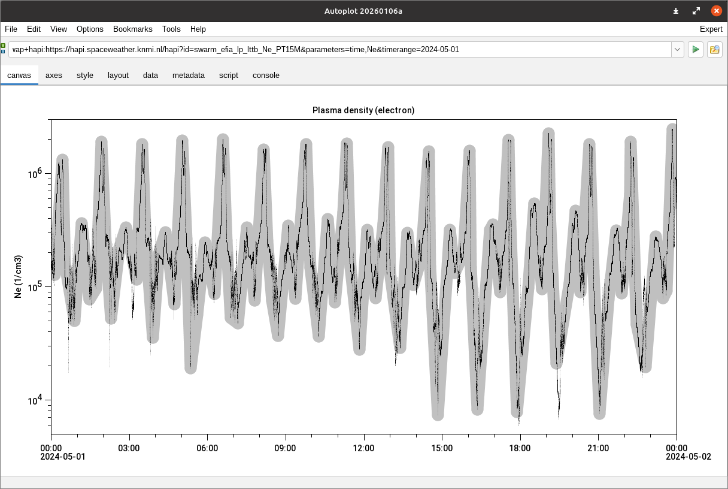Click the small icon left of address bar
This screenshot has height=489, width=728.
(x=5, y=49)
